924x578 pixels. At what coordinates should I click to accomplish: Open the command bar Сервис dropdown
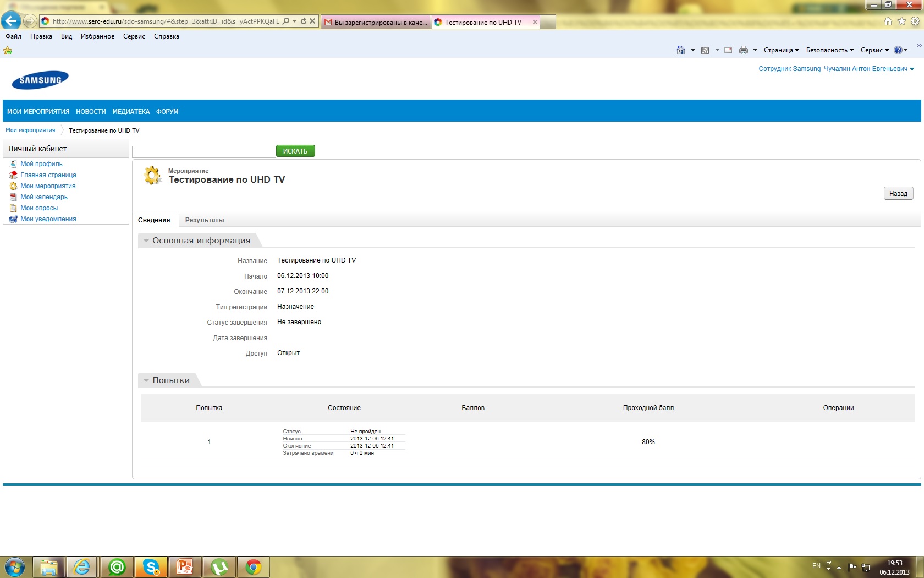(x=875, y=50)
